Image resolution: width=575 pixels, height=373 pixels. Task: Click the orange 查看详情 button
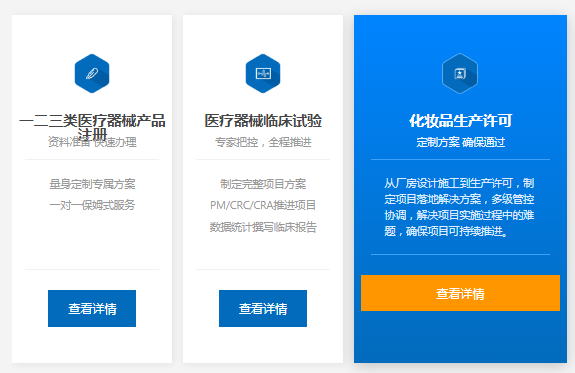[460, 293]
